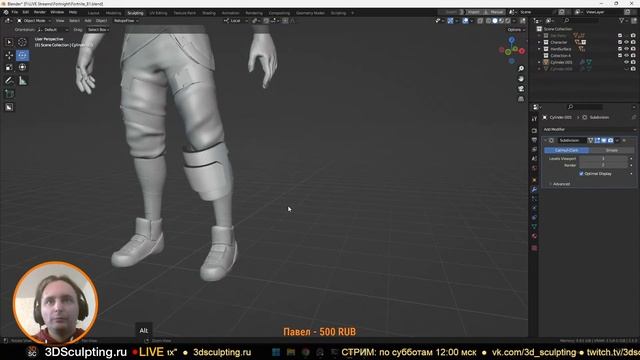
Task: Open the RetopoFlow header menu
Action: click(126, 21)
